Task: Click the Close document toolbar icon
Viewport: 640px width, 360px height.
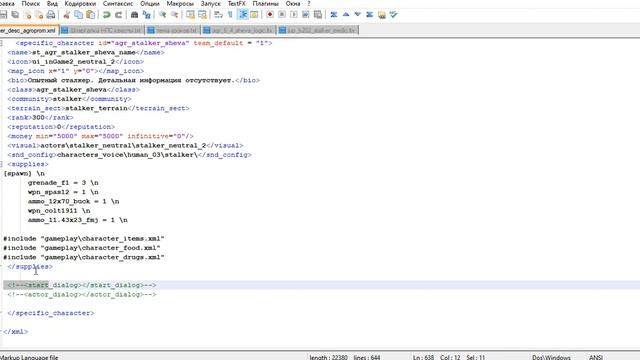Action: click(x=27, y=15)
